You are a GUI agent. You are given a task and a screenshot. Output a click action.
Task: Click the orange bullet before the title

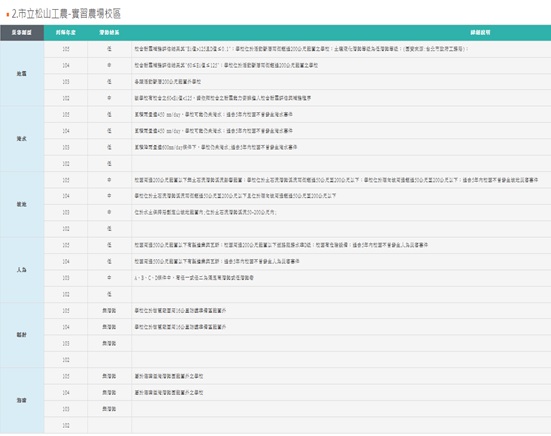[x=7, y=15]
